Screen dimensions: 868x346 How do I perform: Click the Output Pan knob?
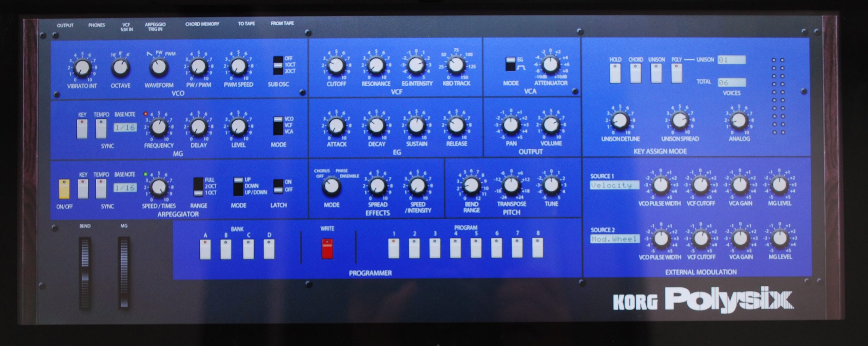[511, 125]
